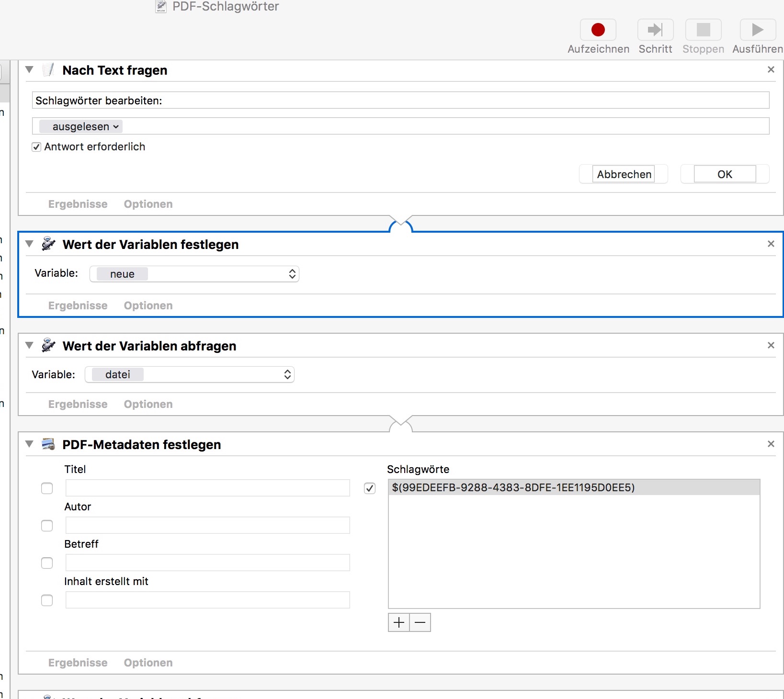The width and height of the screenshot is (784, 699).
Task: Run workflow with Ausführen button
Action: (x=757, y=30)
